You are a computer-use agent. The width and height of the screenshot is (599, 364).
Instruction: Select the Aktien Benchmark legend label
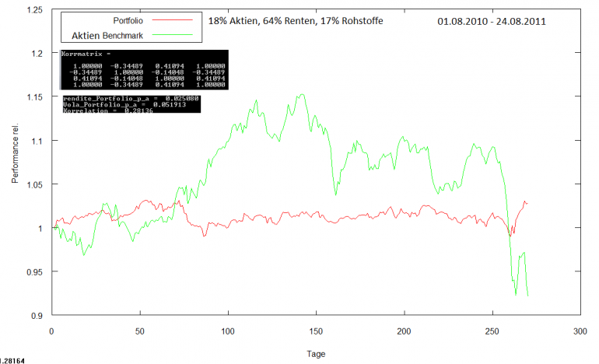(x=107, y=36)
